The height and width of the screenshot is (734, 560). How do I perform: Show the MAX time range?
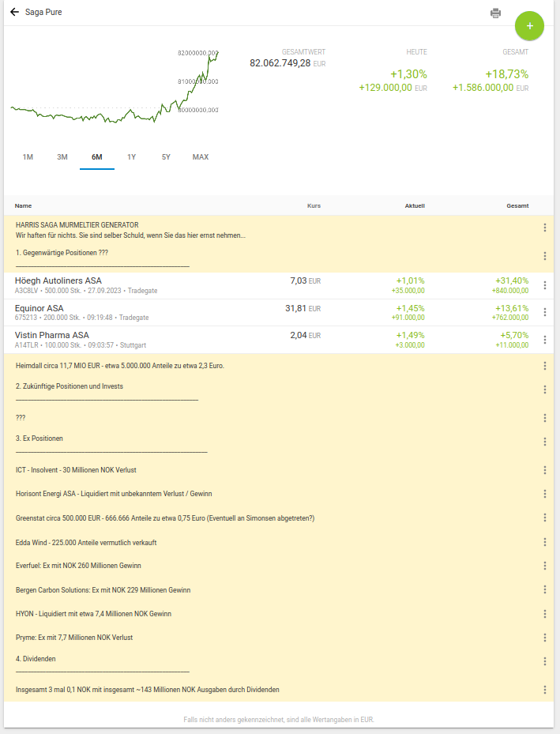tap(201, 157)
